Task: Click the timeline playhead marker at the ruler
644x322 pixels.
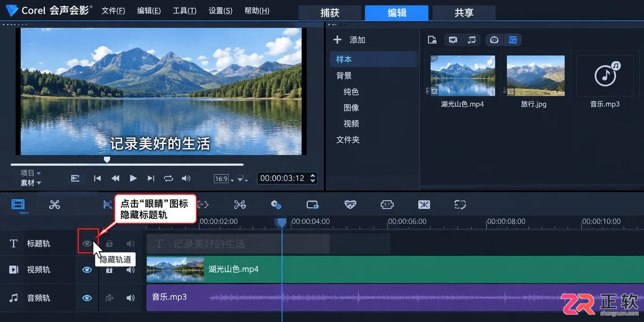Action: (x=282, y=222)
